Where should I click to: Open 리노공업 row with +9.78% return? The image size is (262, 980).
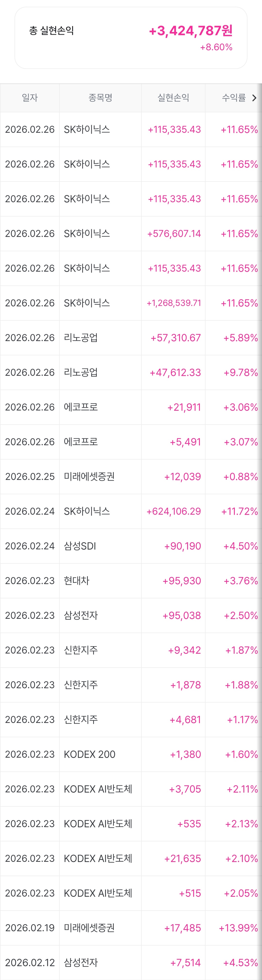131,372
